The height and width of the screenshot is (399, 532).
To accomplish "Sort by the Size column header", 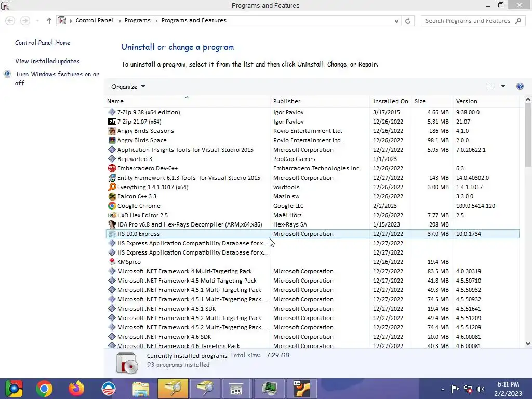I will point(432,101).
